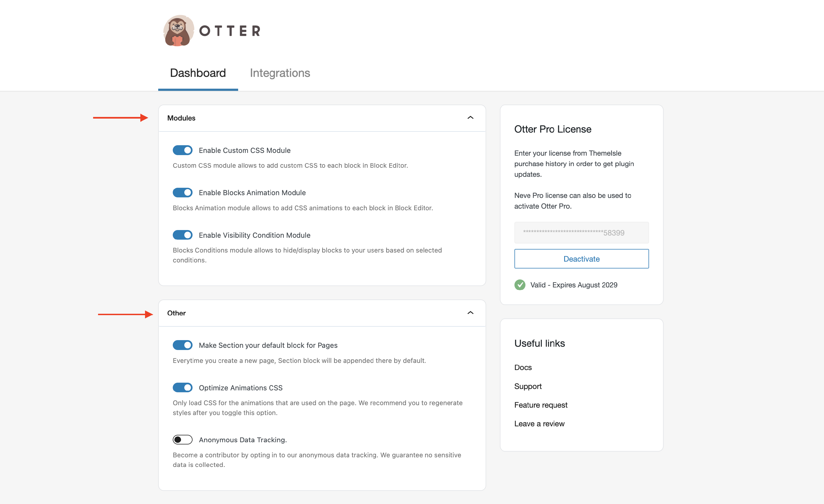Screen dimensions: 824x504
Task: Disable the Custom CSS Module
Action: [x=183, y=150]
